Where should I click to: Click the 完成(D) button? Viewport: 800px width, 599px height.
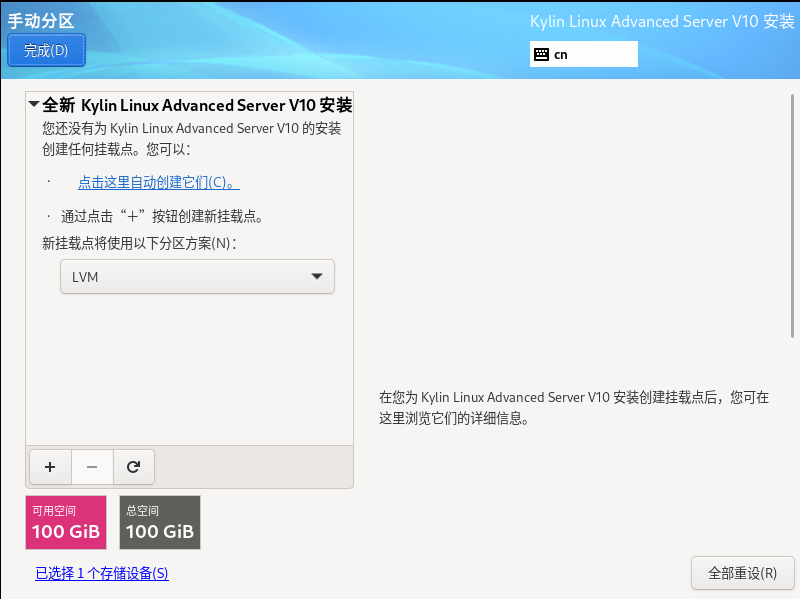pos(46,50)
